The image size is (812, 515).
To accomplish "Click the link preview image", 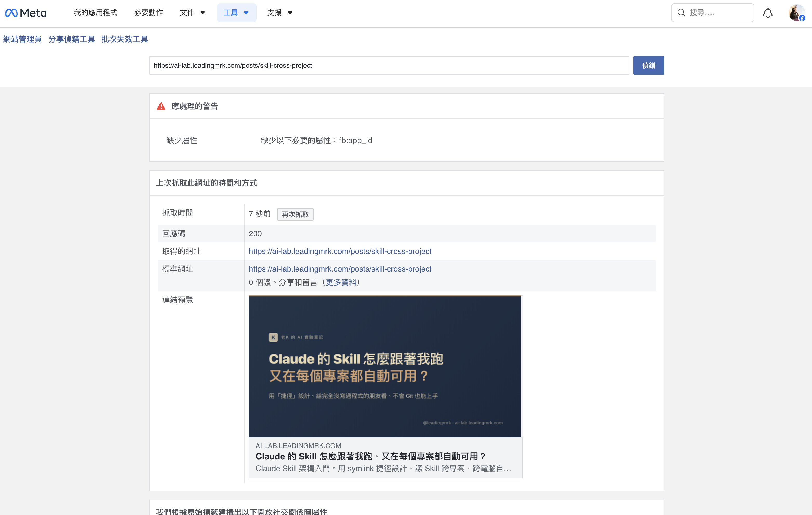I will (385, 367).
